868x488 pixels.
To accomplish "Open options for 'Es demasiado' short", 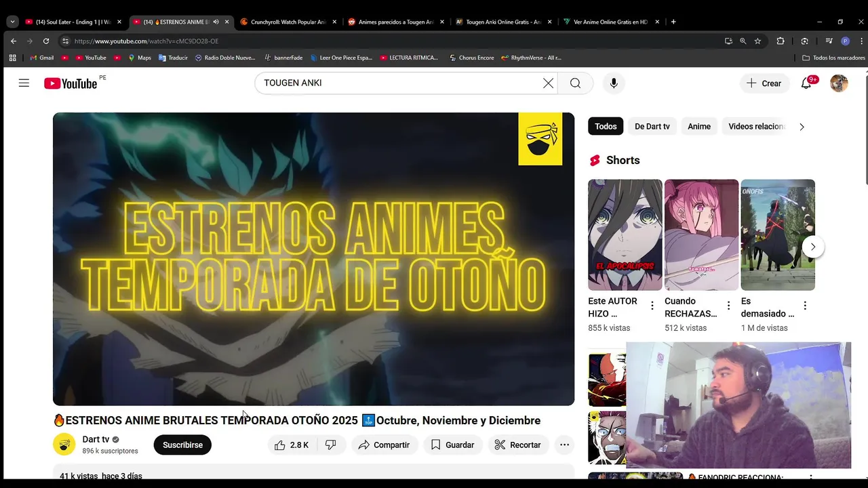I will click(805, 306).
